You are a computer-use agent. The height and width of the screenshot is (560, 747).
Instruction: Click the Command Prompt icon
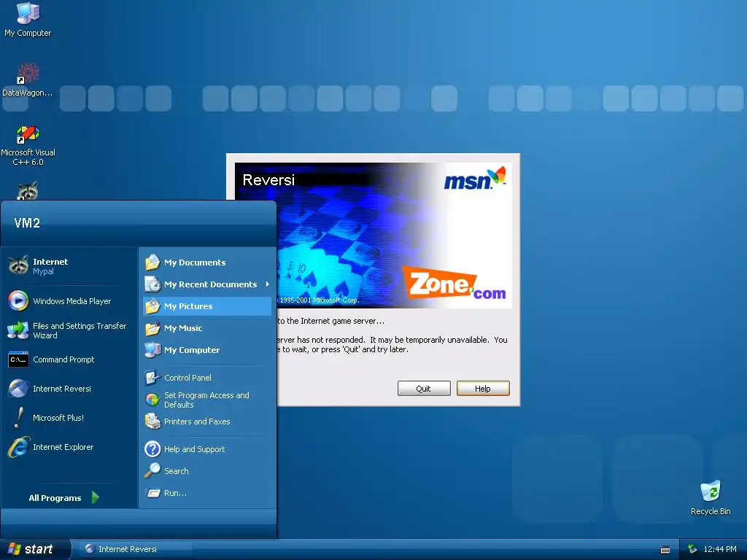pos(18,359)
